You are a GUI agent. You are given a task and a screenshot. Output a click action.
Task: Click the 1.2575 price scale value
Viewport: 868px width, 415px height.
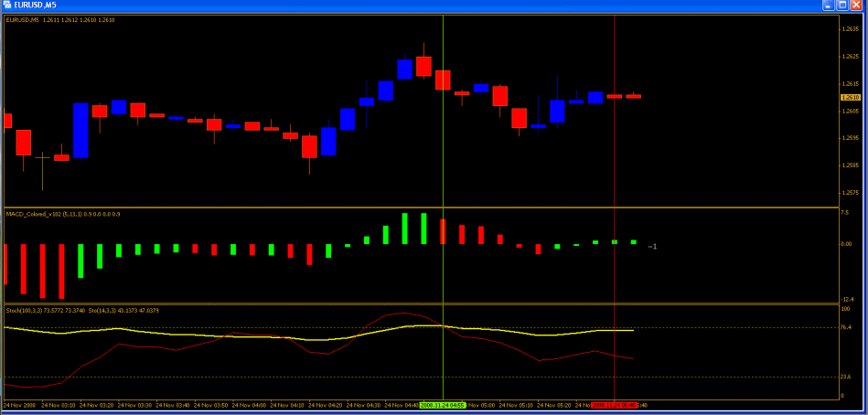851,193
